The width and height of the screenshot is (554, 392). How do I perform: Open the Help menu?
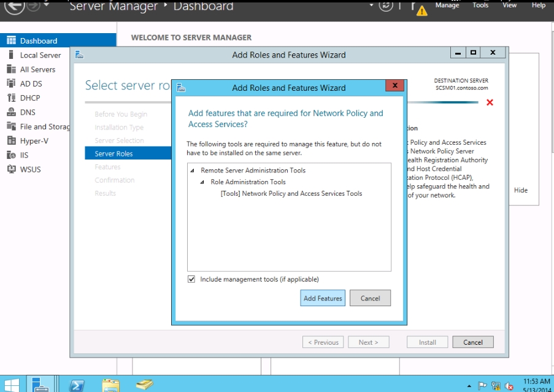pyautogui.click(x=539, y=6)
